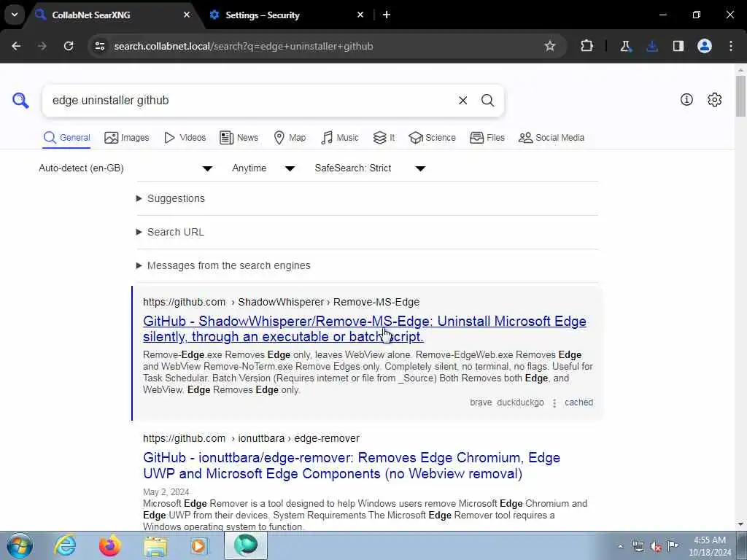747x560 pixels.
Task: Click the May 2, 2024 result date
Action: pos(166,492)
